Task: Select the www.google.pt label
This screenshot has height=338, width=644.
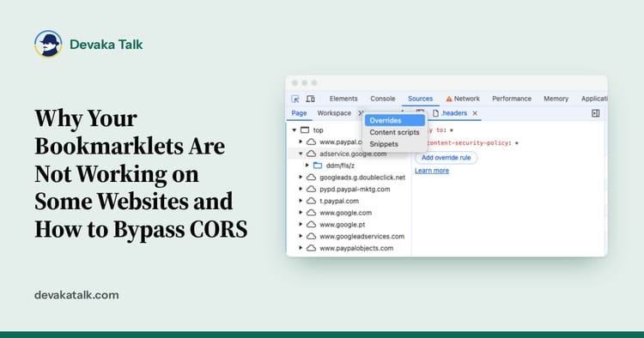Action: pos(342,225)
